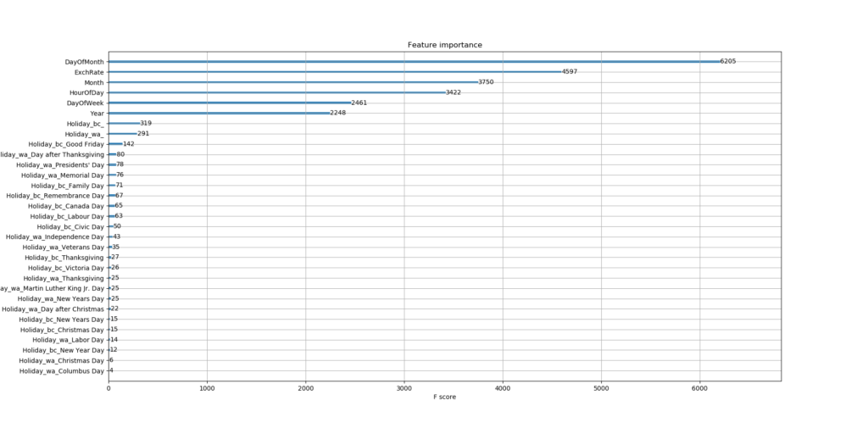Viewport: 868px width, 428px height.
Task: Click the DayOfMonth horizontal bar
Action: click(414, 62)
